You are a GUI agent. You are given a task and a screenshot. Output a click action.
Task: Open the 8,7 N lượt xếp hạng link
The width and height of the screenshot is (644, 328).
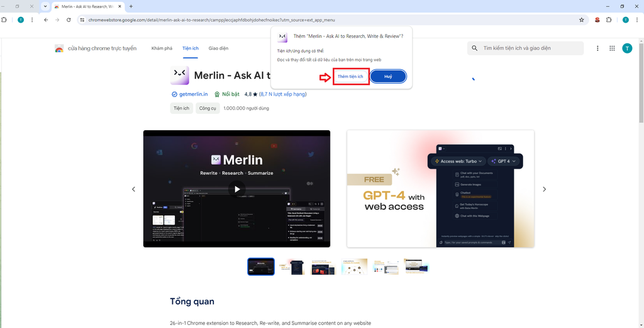pyautogui.click(x=282, y=94)
